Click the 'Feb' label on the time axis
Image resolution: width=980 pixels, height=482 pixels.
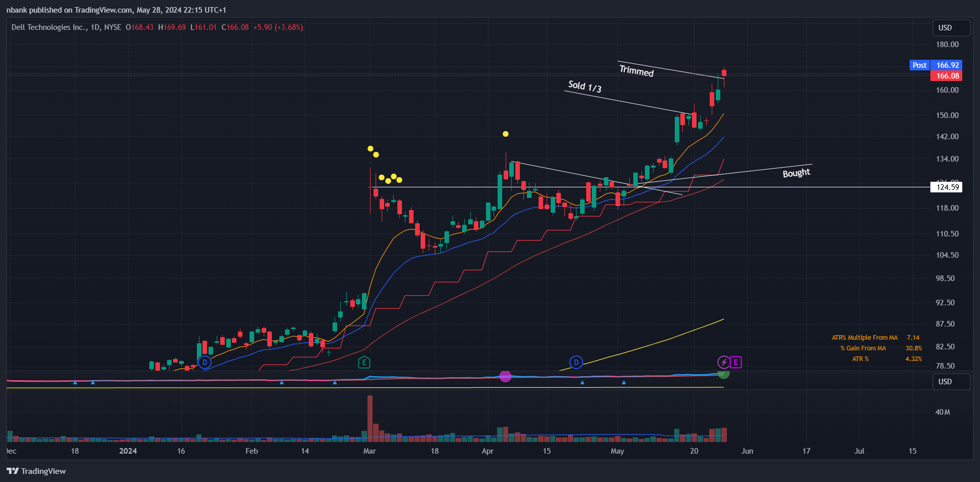(x=252, y=451)
